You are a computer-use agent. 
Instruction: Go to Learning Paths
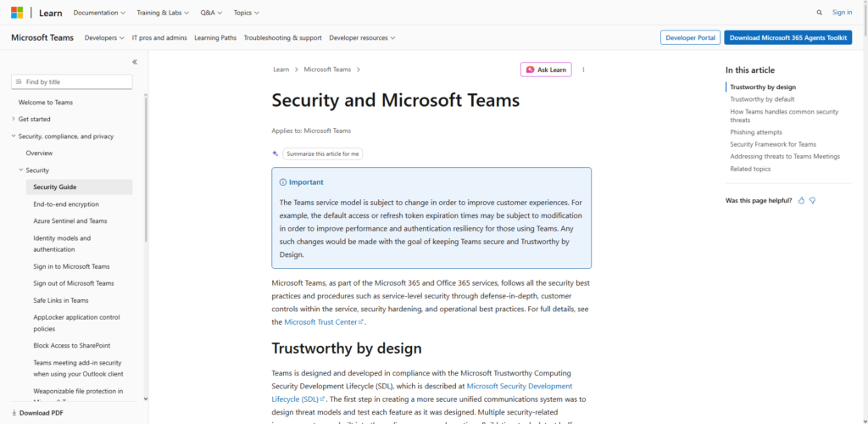[x=215, y=37]
